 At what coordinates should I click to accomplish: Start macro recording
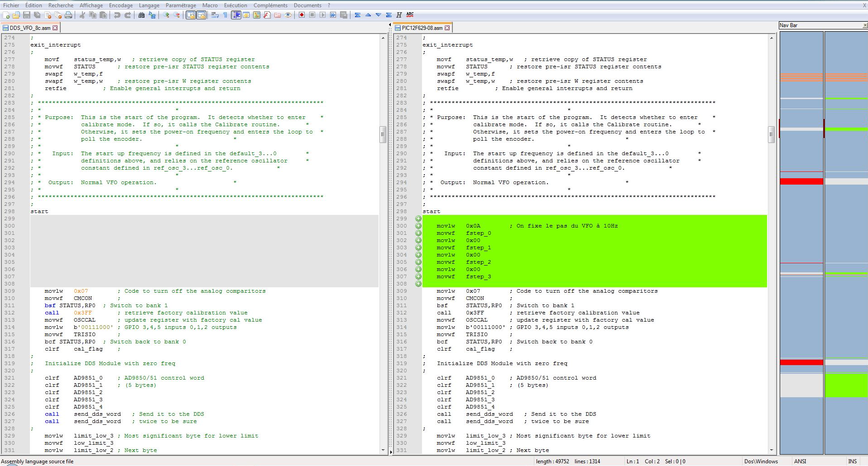(x=302, y=15)
